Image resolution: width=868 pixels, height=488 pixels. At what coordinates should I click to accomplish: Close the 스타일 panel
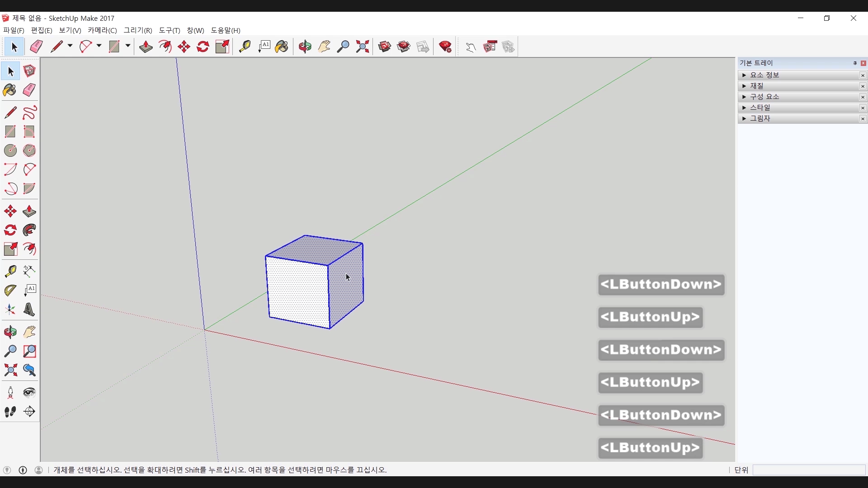863,108
